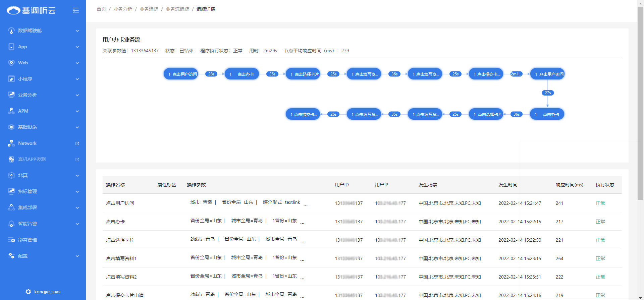Click the gear icon beside kongjie_saas
This screenshot has height=300, width=644.
pyautogui.click(x=28, y=292)
